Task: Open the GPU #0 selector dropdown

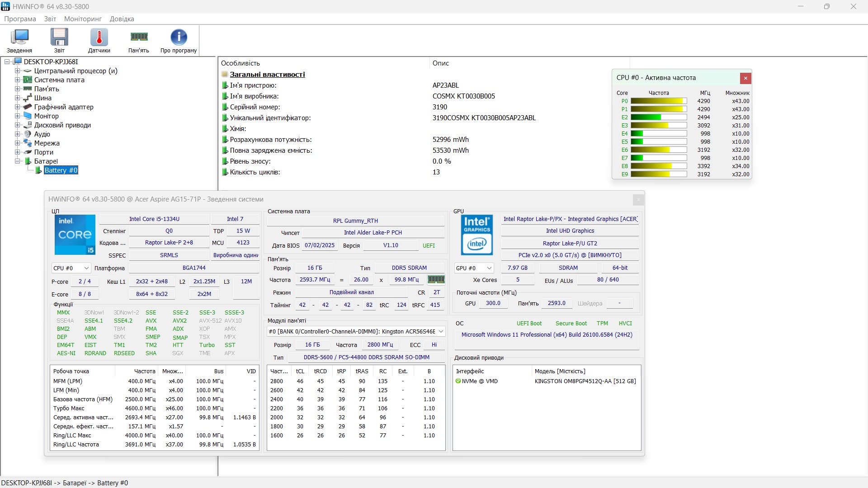Action: tap(473, 268)
